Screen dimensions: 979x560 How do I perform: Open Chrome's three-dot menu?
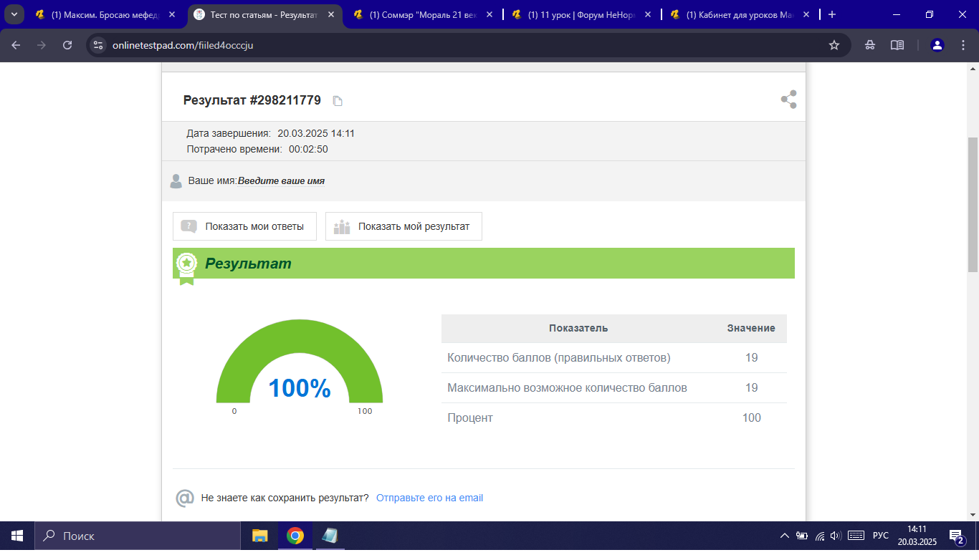(961, 45)
